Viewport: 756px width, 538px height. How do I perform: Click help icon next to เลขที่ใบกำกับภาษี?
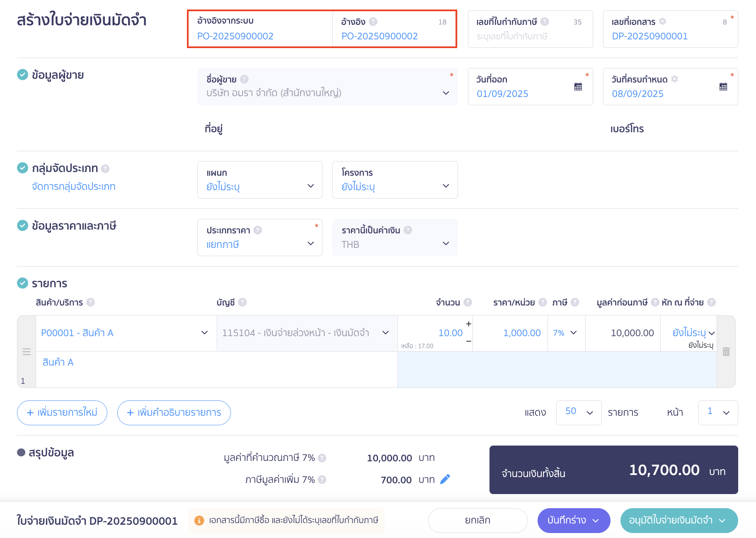(545, 22)
